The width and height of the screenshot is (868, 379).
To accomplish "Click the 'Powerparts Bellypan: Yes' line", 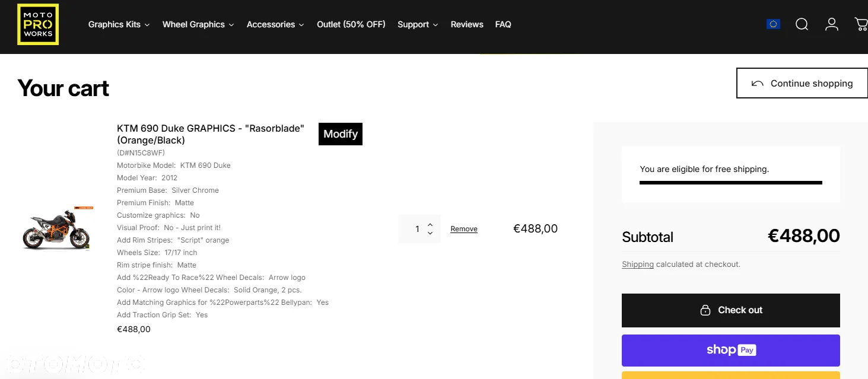I will tap(222, 302).
